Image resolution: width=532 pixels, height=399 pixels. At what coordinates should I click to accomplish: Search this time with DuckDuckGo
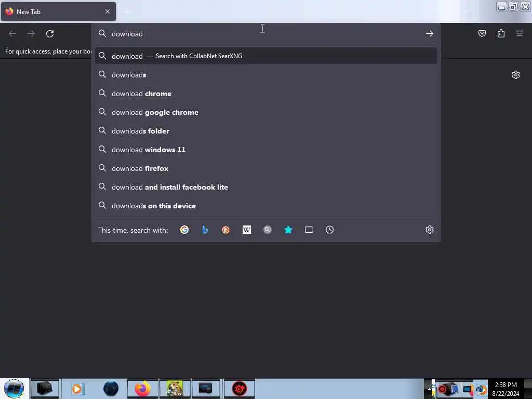[225, 230]
